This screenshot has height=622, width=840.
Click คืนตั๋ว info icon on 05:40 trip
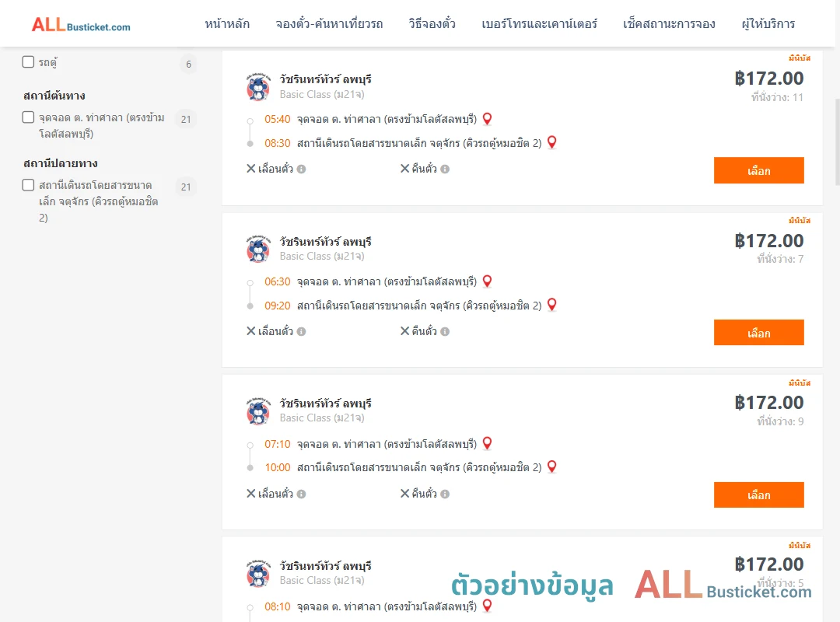445,169
